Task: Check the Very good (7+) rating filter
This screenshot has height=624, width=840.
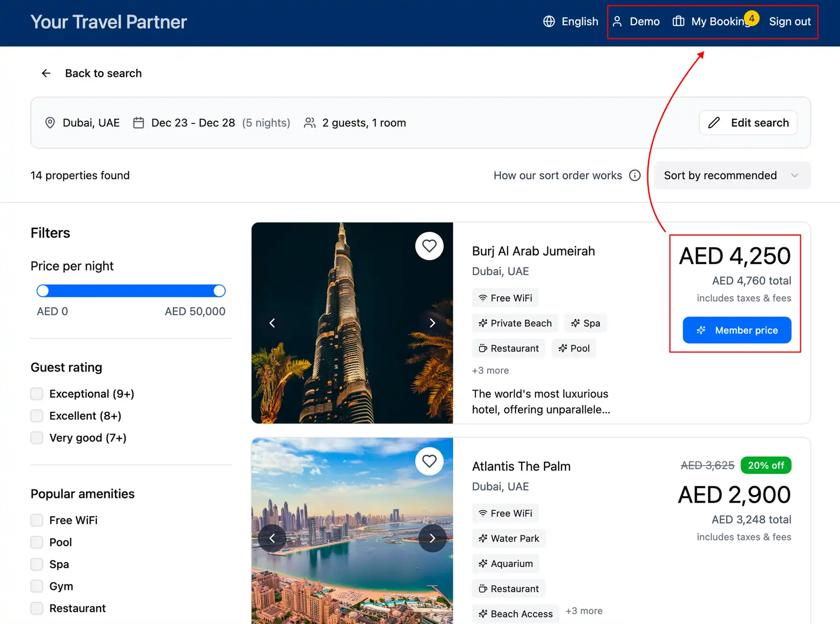Action: pos(37,437)
